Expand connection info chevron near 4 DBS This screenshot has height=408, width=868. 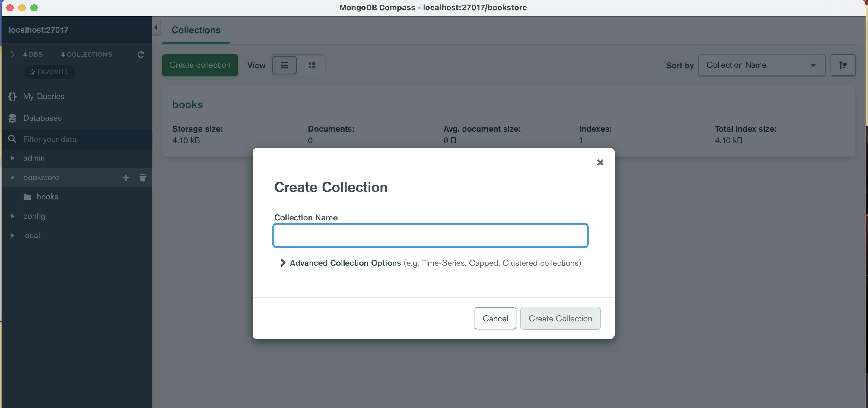coord(12,55)
